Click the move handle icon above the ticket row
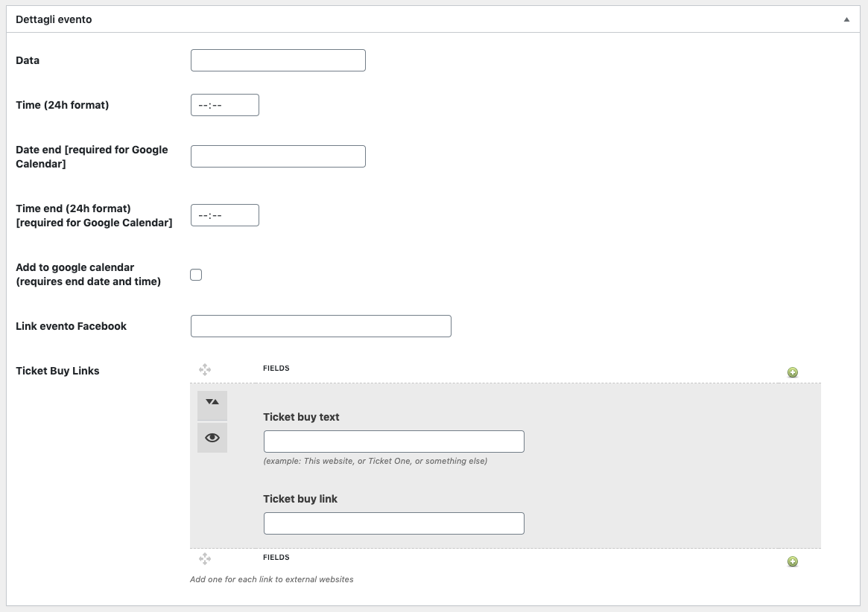 tap(205, 369)
